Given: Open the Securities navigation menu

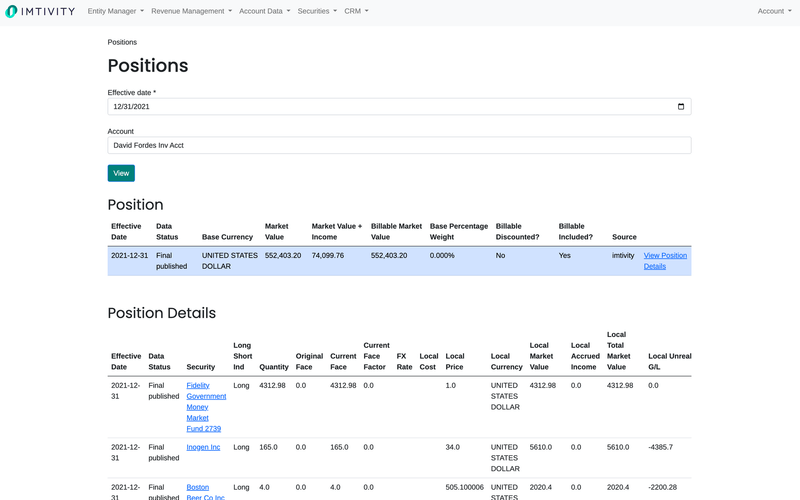Looking at the screenshot, I should coord(317,11).
